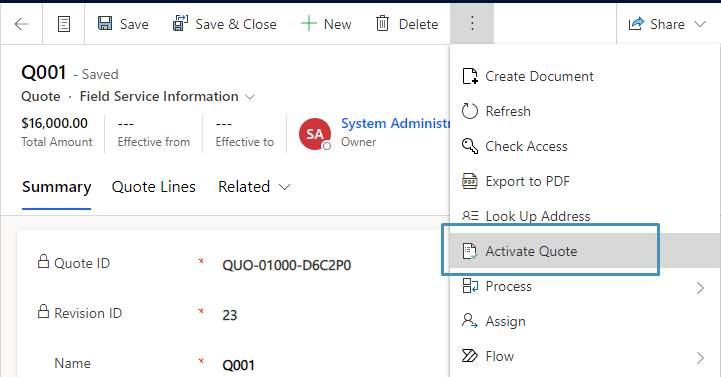Open the System Administrator owner link
The image size is (721, 377).
click(395, 123)
